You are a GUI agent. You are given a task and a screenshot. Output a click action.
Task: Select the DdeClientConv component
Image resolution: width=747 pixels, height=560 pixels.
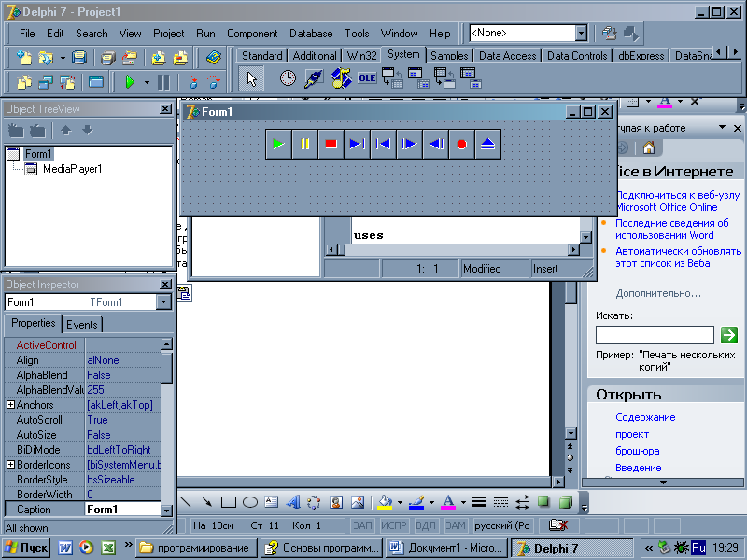tap(392, 78)
